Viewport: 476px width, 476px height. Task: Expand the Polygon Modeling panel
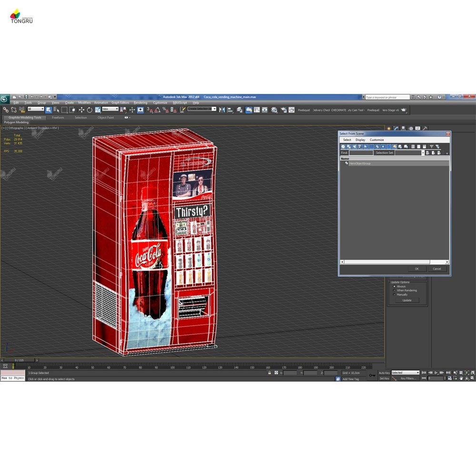[16, 122]
